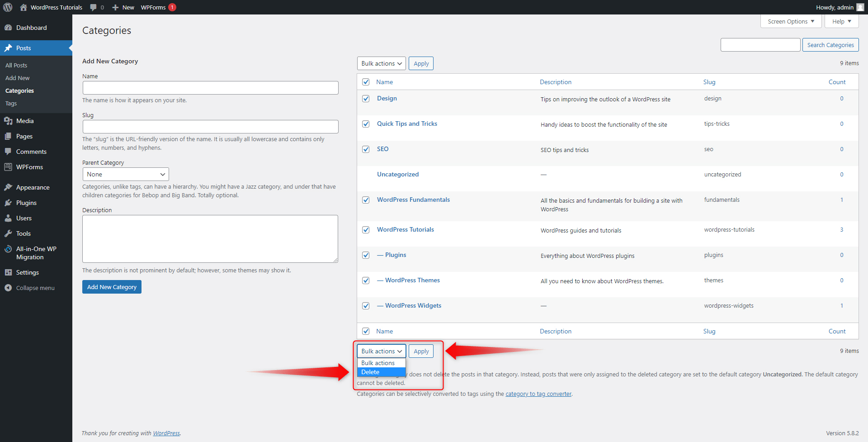Click the category Name input field
Viewport: 868px width, 442px height.
click(210, 88)
